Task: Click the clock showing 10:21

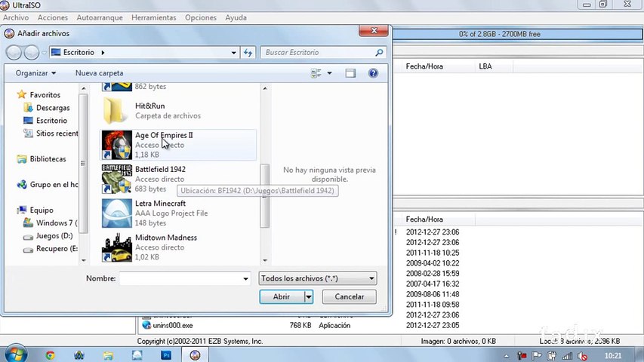Action: [x=613, y=356]
